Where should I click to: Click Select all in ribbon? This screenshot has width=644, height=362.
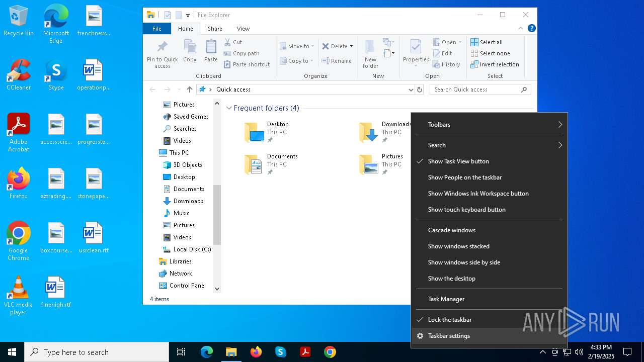point(487,42)
